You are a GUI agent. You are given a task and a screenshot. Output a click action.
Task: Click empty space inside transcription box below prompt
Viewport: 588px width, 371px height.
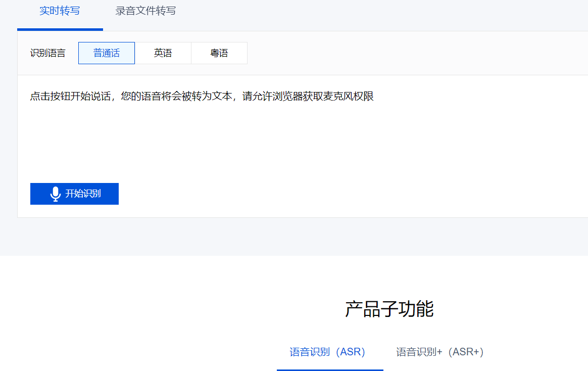click(x=303, y=142)
